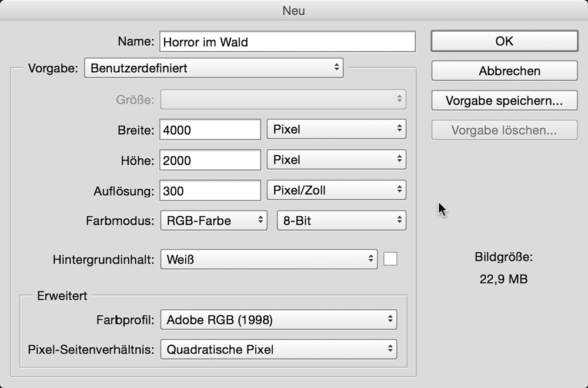Click the Breite value field
This screenshot has width=588, height=388.
click(210, 130)
